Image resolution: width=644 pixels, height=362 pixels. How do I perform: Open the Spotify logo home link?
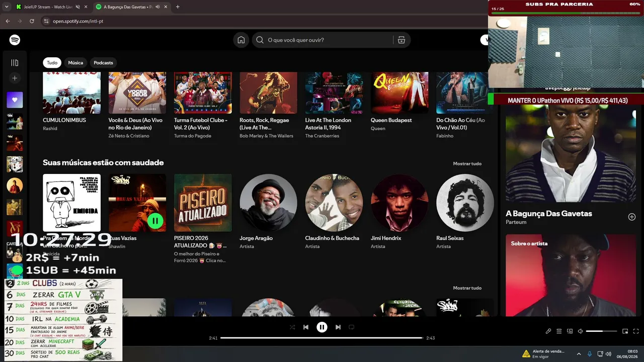(15, 40)
